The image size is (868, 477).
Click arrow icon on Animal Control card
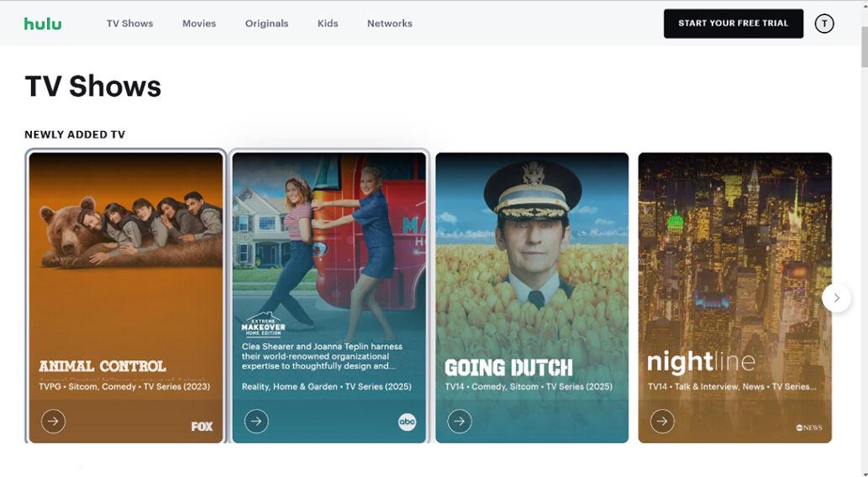click(x=53, y=421)
